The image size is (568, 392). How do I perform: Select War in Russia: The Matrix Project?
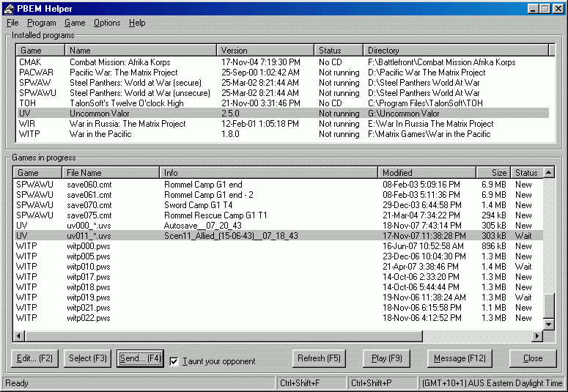click(x=284, y=124)
